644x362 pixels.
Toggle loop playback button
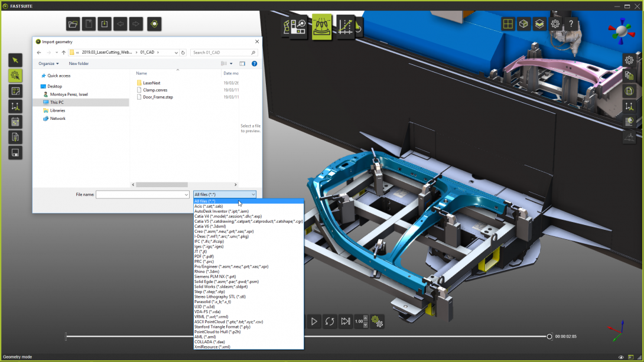330,322
